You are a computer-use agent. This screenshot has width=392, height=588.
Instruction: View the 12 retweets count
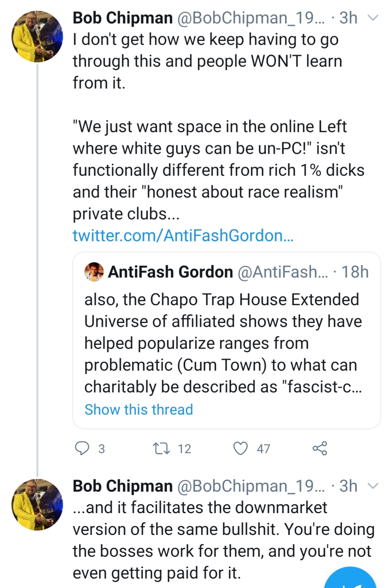(185, 449)
